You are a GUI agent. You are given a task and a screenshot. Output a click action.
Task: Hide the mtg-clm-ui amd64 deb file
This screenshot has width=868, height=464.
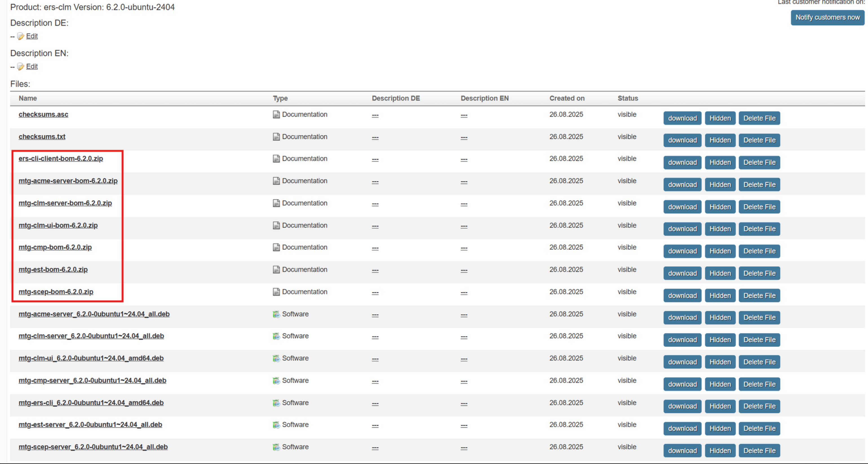click(x=720, y=362)
